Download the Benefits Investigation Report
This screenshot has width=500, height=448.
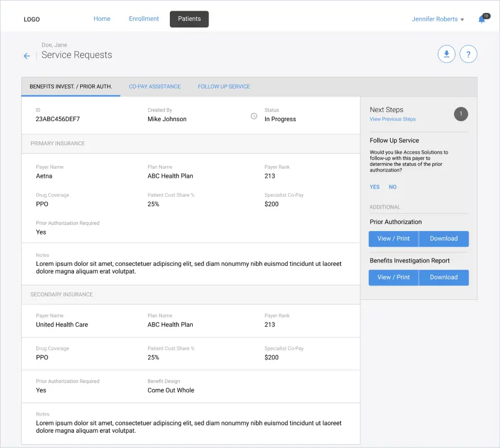(443, 278)
